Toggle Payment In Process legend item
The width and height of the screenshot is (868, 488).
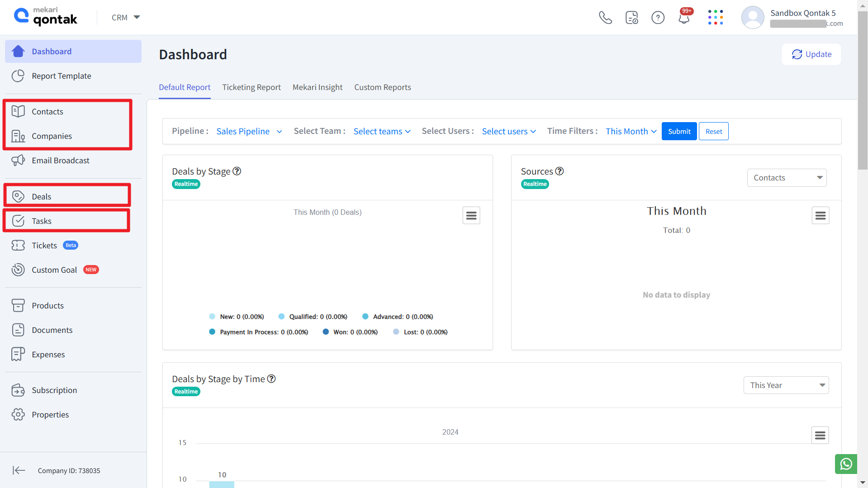tap(259, 332)
